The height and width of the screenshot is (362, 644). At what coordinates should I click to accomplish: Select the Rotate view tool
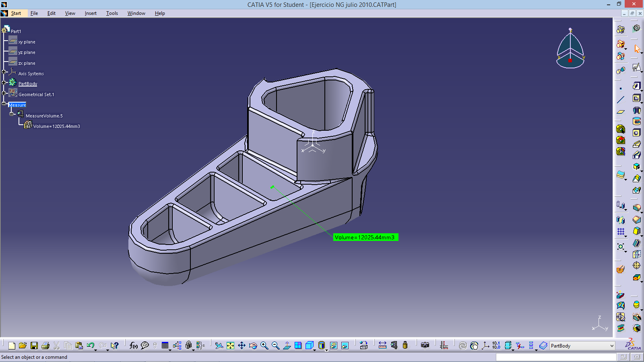[253, 346]
